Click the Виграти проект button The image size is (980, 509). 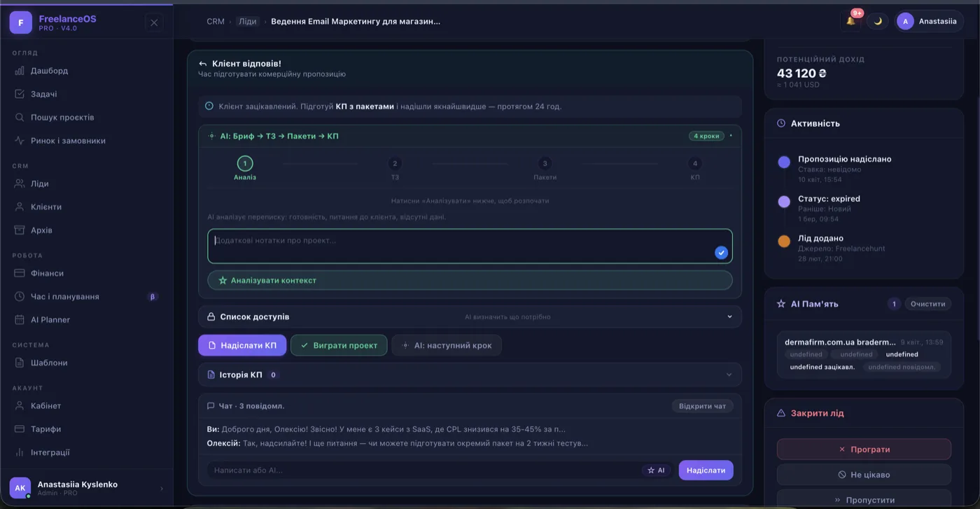tap(339, 344)
